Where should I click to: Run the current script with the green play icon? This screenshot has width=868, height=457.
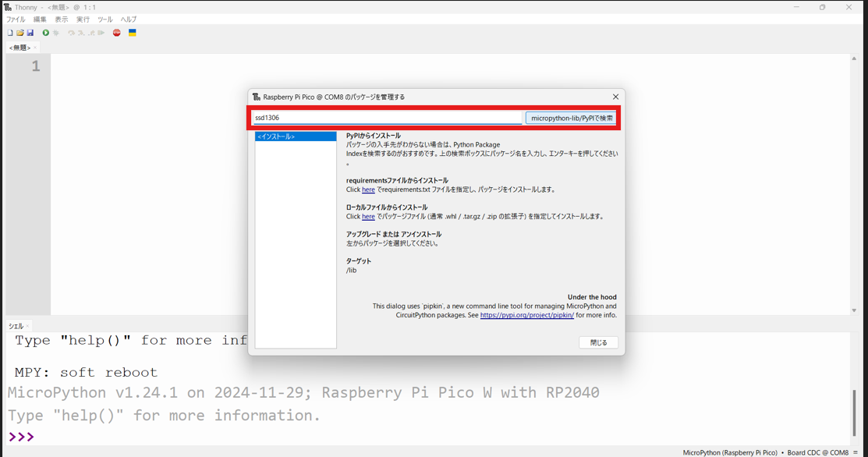[44, 32]
